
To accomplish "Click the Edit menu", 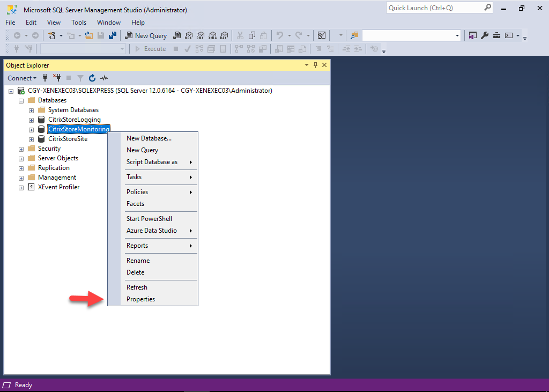I will [x=31, y=23].
